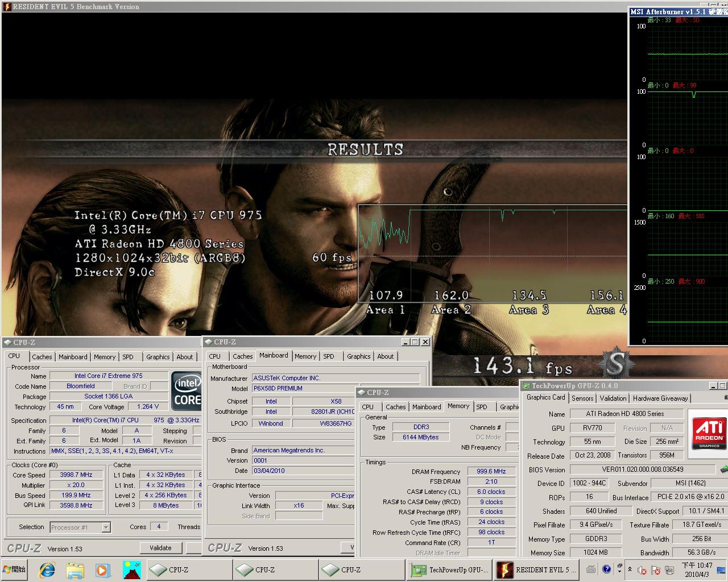Open Caches tab in CPU-tab CPU-Z window

[42, 357]
